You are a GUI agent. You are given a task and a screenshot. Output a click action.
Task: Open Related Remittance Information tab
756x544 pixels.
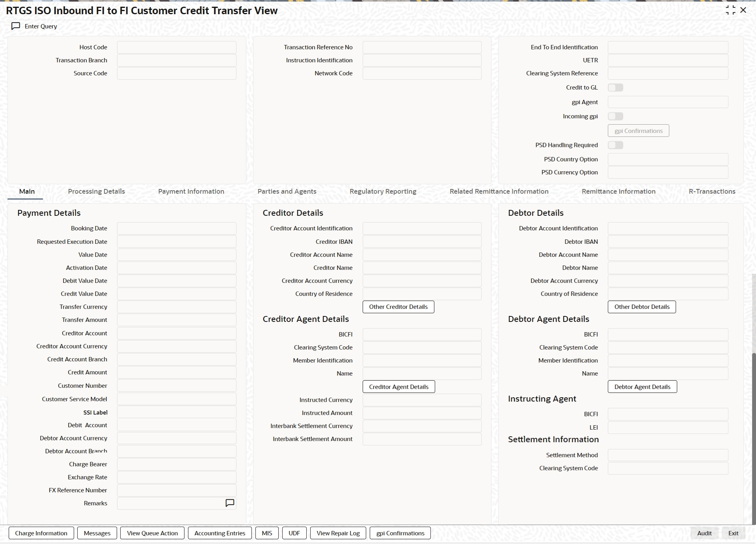click(499, 191)
